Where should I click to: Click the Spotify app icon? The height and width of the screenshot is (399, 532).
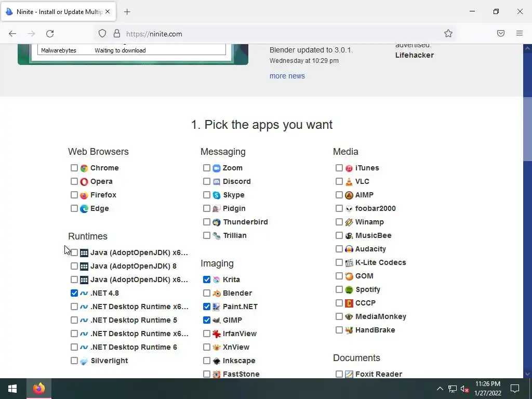(349, 290)
